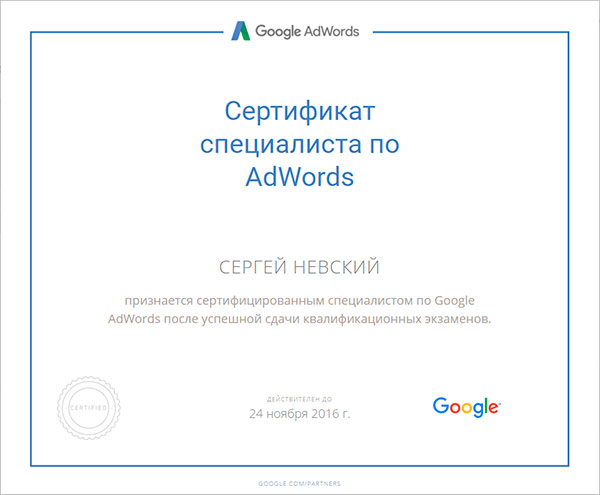Select the name 'СЕРГЕЙ НЕВСКИЙ'
This screenshot has width=600, height=495.
299,267
